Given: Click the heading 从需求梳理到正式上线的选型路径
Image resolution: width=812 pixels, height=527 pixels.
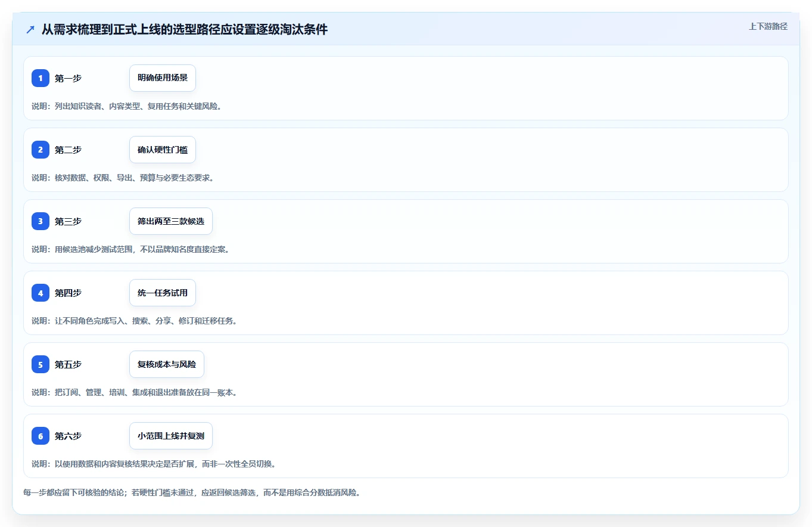Looking at the screenshot, I should coord(185,29).
